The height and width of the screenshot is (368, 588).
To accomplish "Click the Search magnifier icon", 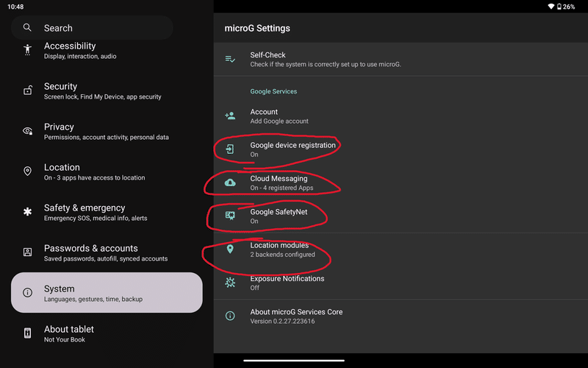I will click(27, 27).
